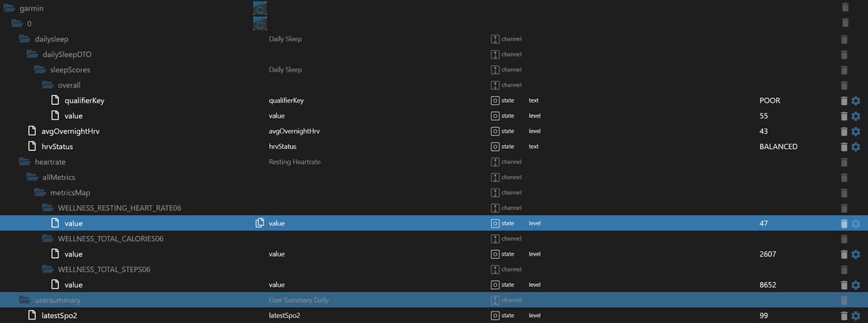Copy ID icon on selected value row
Image resolution: width=868 pixels, height=323 pixels.
(x=260, y=223)
